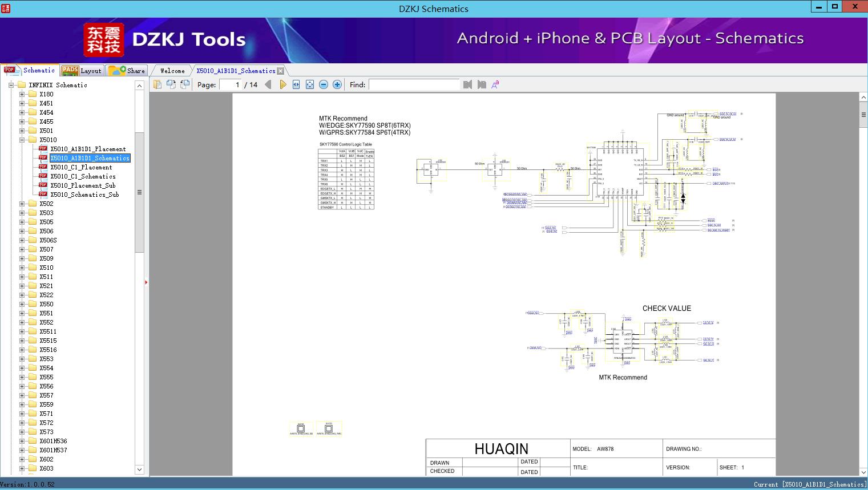
Task: Click the fit page icon
Action: click(310, 84)
